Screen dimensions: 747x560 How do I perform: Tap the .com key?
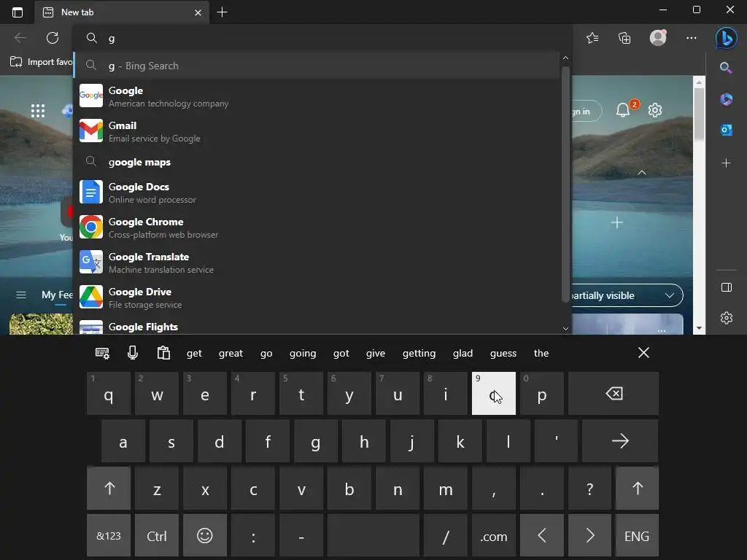pyautogui.click(x=494, y=536)
